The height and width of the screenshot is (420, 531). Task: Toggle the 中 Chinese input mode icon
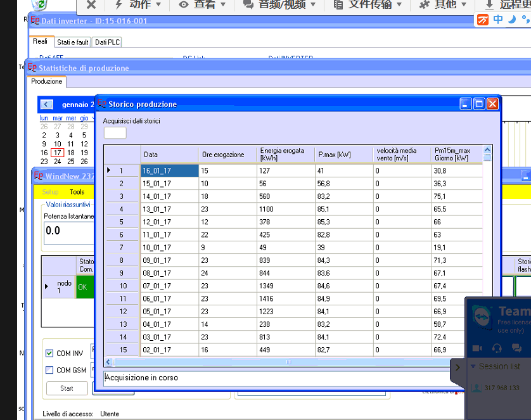click(x=498, y=20)
